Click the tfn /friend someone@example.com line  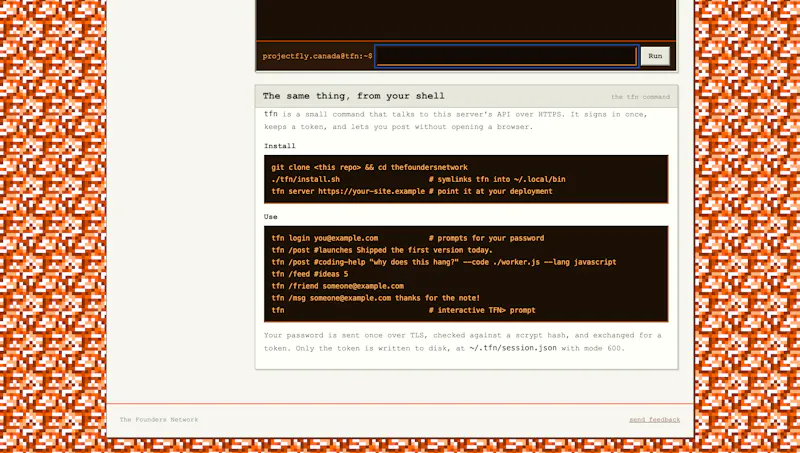pos(337,286)
